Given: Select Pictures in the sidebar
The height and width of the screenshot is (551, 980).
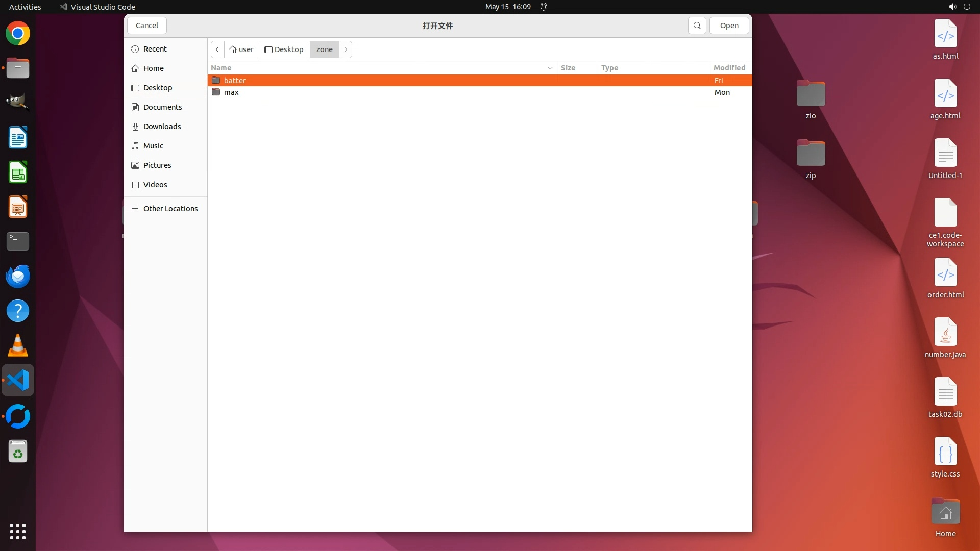Looking at the screenshot, I should [157, 165].
